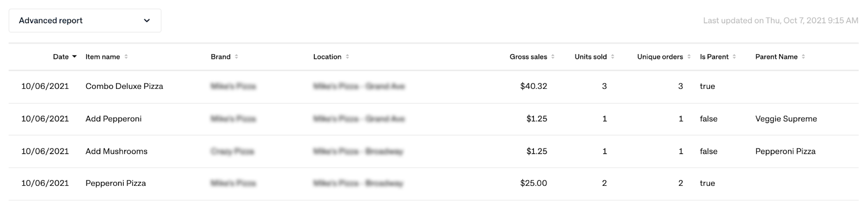Expand report type chevron arrow
The height and width of the screenshot is (202, 868).
point(146,21)
